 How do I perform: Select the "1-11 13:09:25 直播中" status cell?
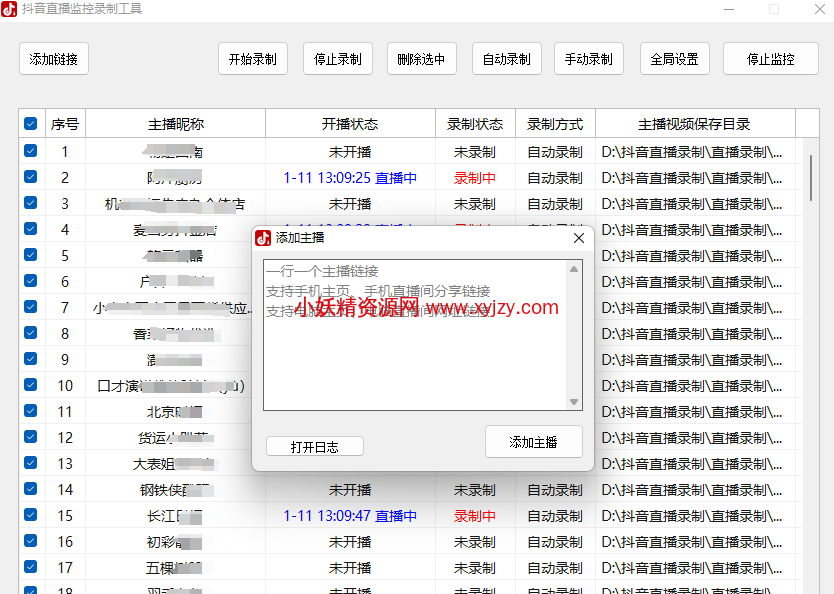point(350,178)
